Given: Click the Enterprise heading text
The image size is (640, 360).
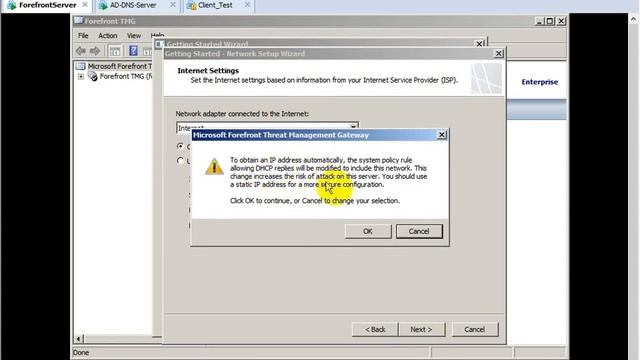Looking at the screenshot, I should click(540, 82).
